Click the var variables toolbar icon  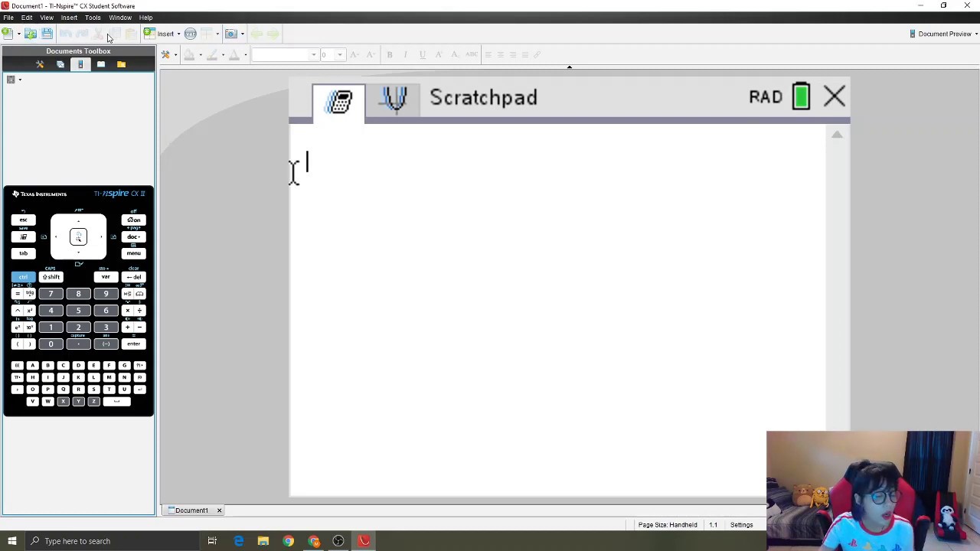pyautogui.click(x=190, y=34)
